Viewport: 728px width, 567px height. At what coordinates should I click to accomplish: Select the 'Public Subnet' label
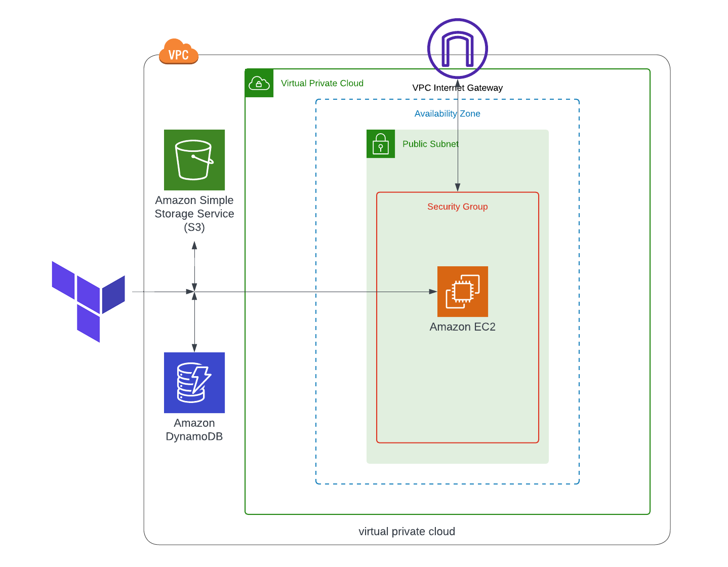(430, 144)
